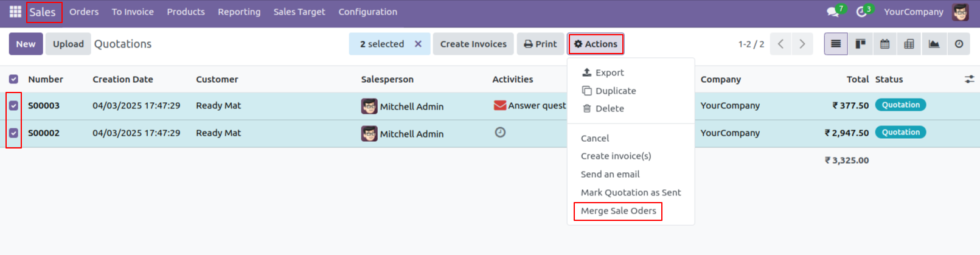Open the Actions dropdown
The width and height of the screenshot is (980, 255).
tap(596, 44)
